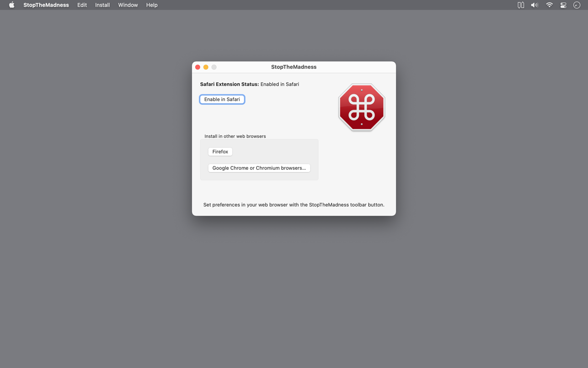This screenshot has width=588, height=368.
Task: Open Google Chrome or Chromium browsers install option
Action: (259, 168)
